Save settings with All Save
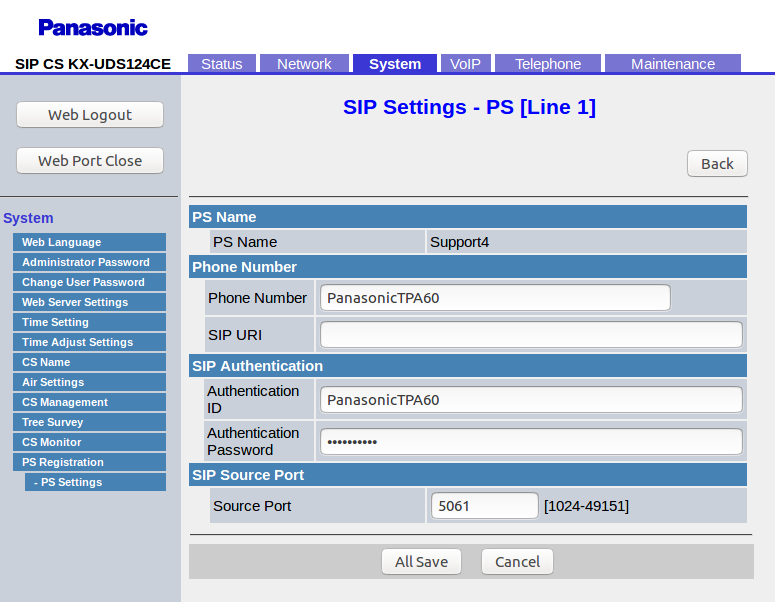The image size is (775, 602). [x=421, y=561]
